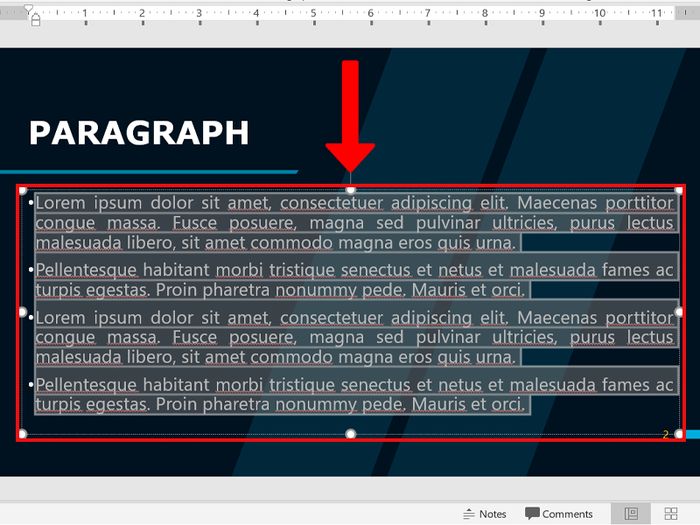Switch to Normal view
The height and width of the screenshot is (525, 700).
[631, 514]
